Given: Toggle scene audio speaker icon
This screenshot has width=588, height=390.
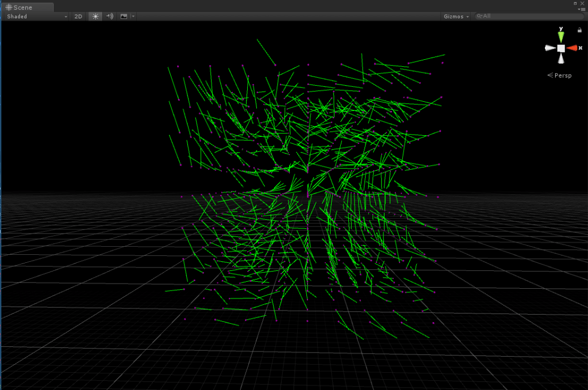Looking at the screenshot, I should pyautogui.click(x=110, y=16).
